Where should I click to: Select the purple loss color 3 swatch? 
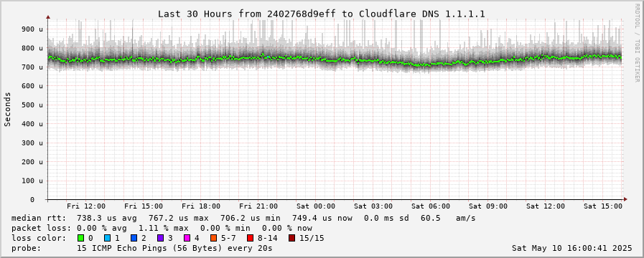click(x=160, y=238)
